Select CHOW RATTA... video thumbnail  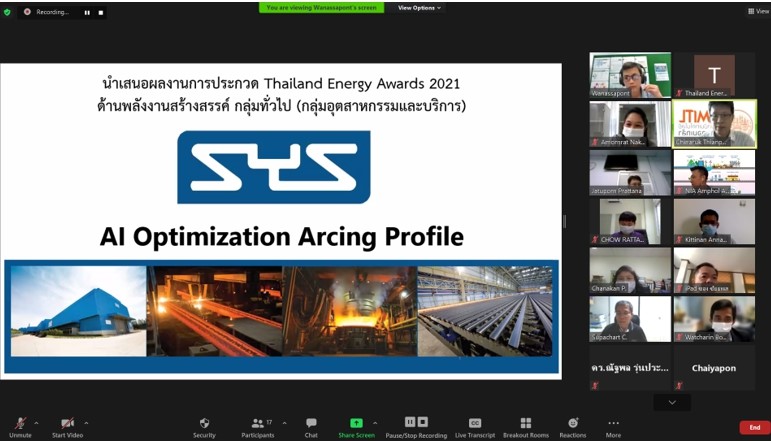point(630,221)
